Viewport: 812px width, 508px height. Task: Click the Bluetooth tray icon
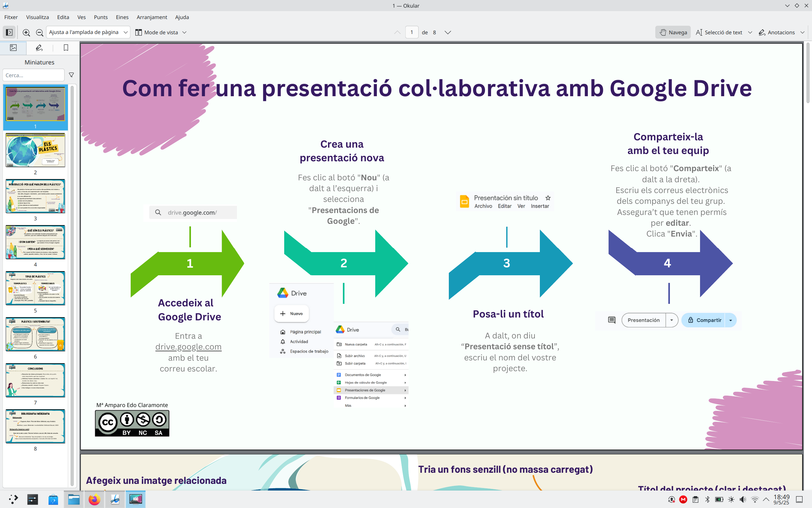point(707,500)
